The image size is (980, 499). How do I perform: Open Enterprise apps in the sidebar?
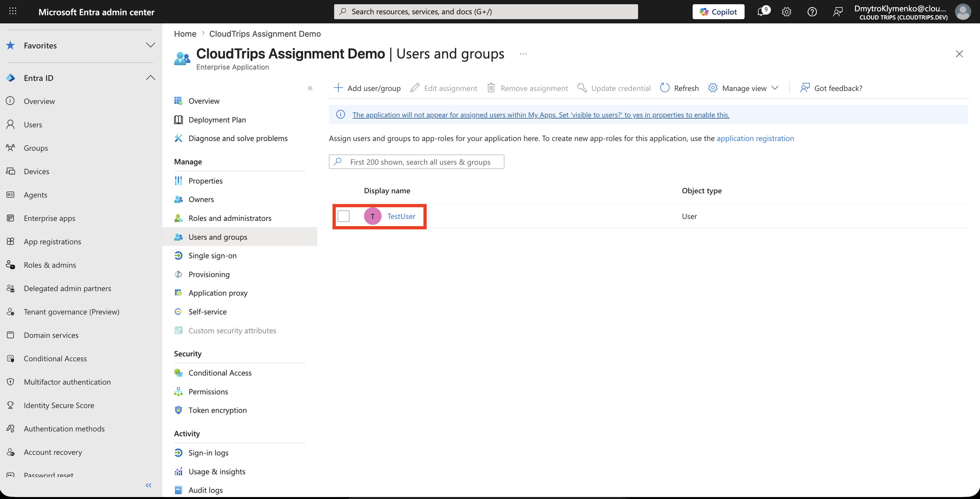49,218
